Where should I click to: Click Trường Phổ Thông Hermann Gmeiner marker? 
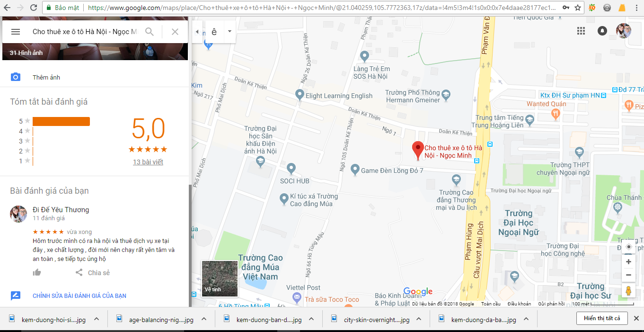pos(446,96)
